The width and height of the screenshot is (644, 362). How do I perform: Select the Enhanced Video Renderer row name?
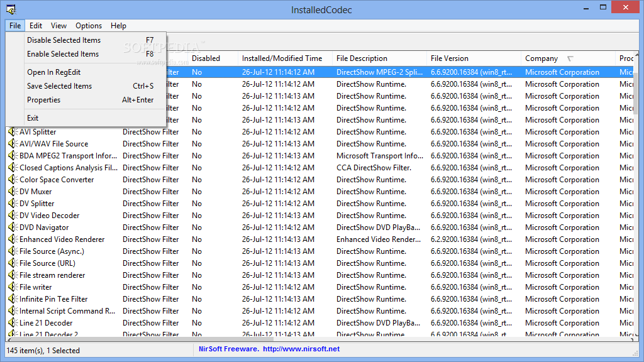62,239
